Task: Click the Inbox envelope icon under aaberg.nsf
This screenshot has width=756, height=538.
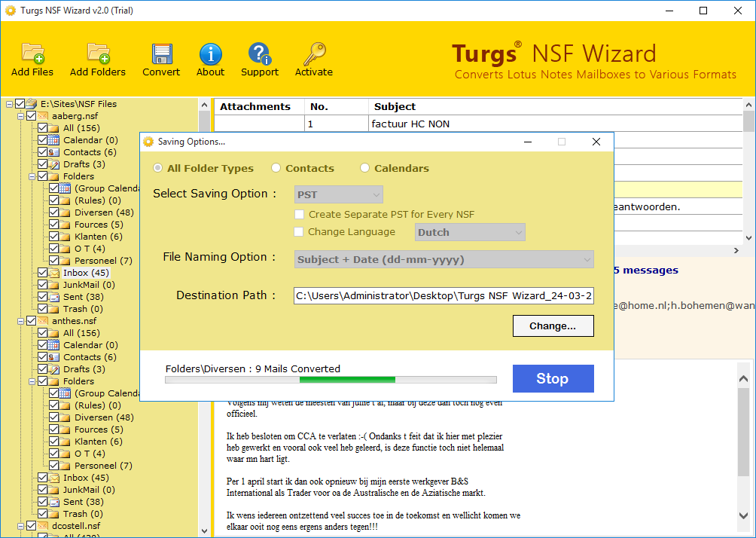Action: pos(54,273)
